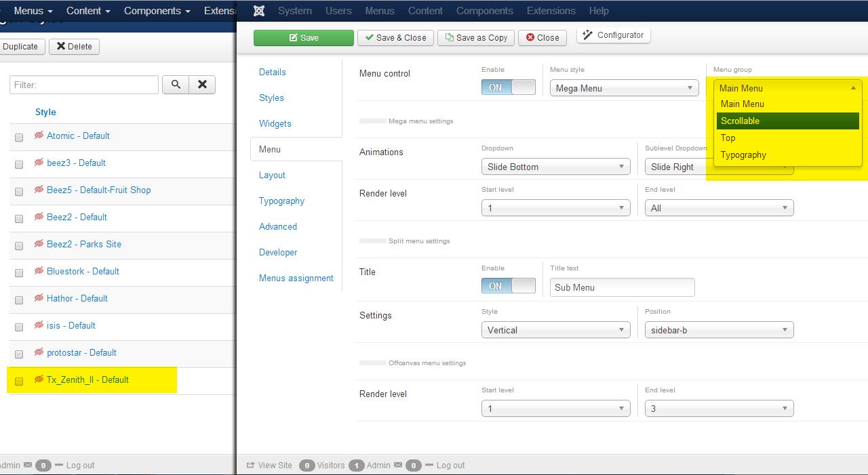
Task: Open the Mega Menu style dropdown
Action: [x=624, y=87]
